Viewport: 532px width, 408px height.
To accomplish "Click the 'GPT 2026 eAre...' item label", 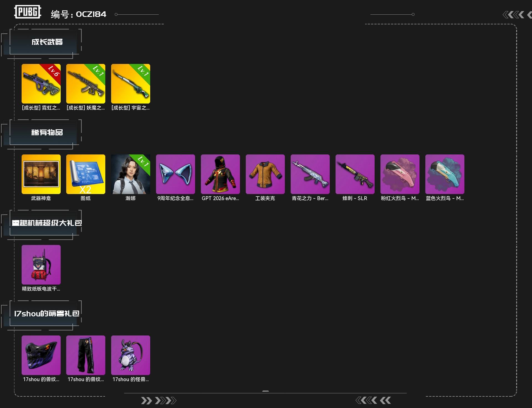I will tap(220, 198).
